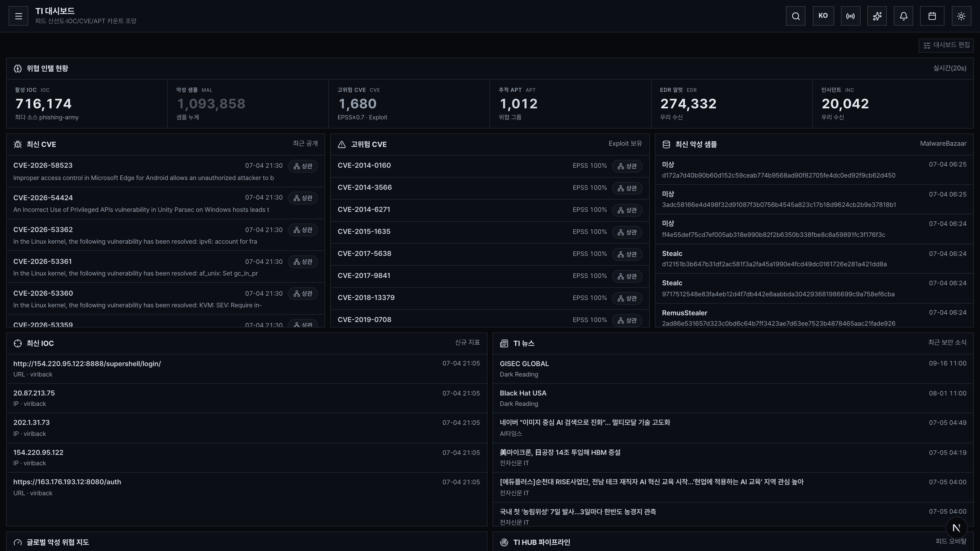Open 에듀플러스 순천대 RISE사업단 news
980x551 pixels.
[733, 487]
